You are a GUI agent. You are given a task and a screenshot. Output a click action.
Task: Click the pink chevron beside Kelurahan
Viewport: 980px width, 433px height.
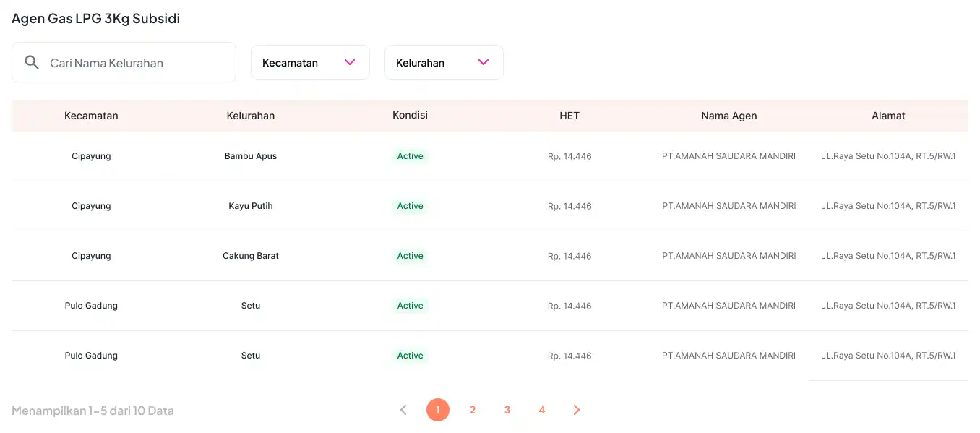(483, 63)
